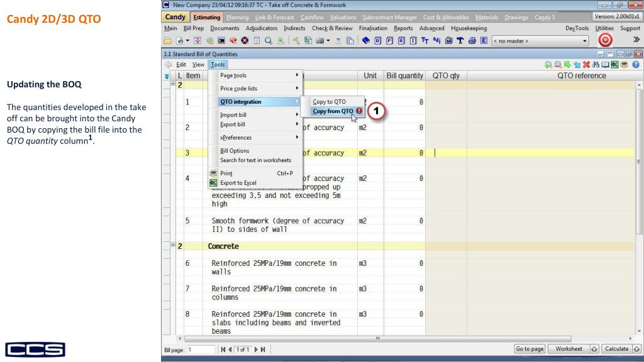Image resolution: width=644 pixels, height=362 pixels.
Task: Choose Search for text in worksheets
Action: [x=255, y=160]
